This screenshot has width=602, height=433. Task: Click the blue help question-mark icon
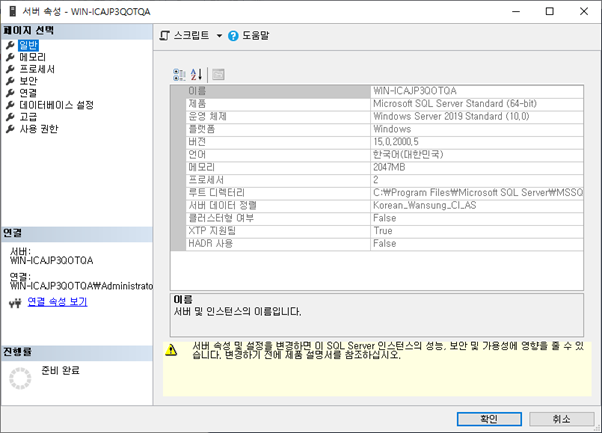click(x=233, y=36)
